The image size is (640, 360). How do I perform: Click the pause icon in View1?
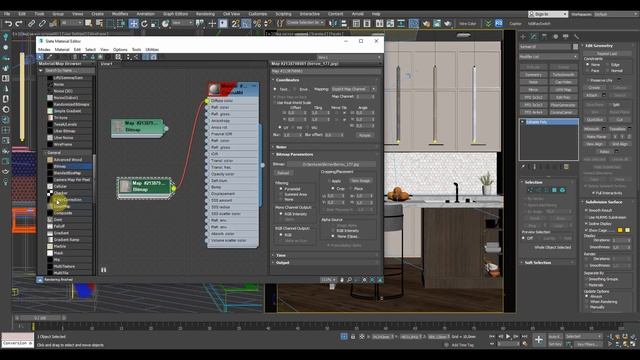point(104,270)
